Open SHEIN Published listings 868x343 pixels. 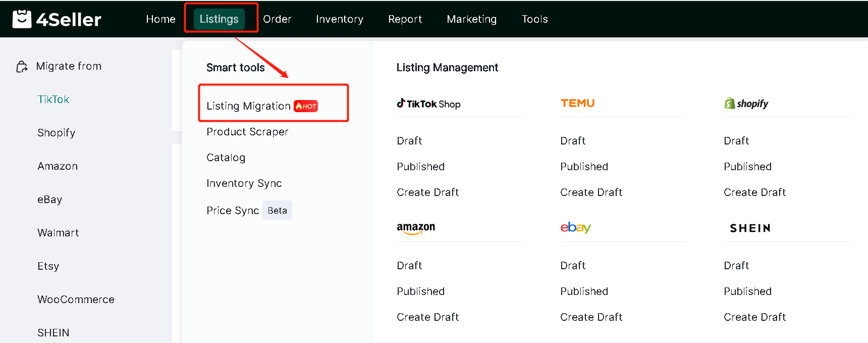click(x=747, y=291)
